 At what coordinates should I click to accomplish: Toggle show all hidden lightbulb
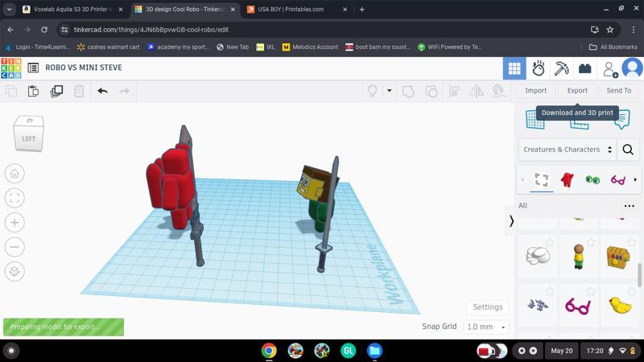coord(373,91)
